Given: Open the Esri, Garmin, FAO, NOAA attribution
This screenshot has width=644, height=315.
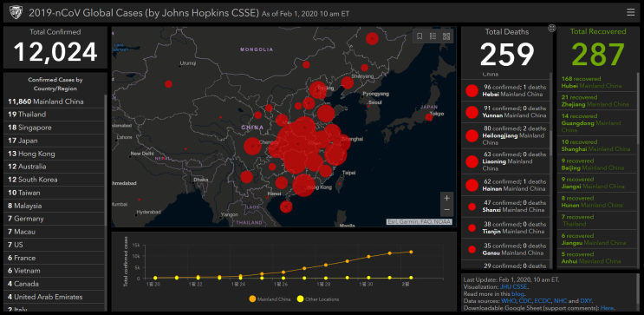Looking at the screenshot, I should tap(420, 222).
